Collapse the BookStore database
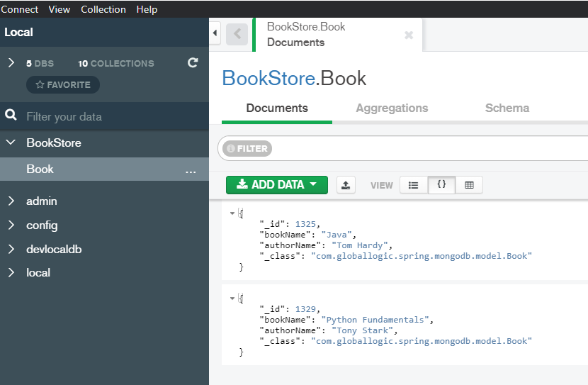588x385 pixels. (x=11, y=143)
